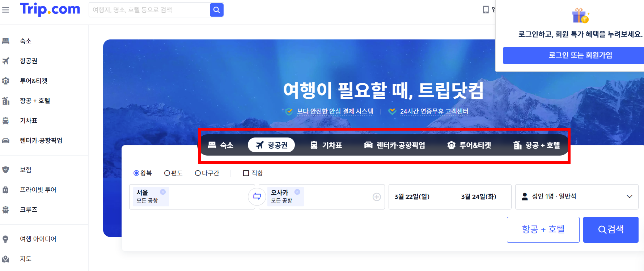Click the 투어&티켓 icon in sidebar
This screenshot has width=644, height=271.
point(6,81)
